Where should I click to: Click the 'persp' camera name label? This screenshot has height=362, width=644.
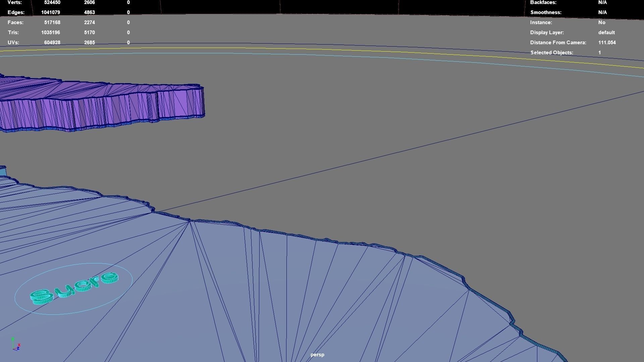(x=317, y=355)
